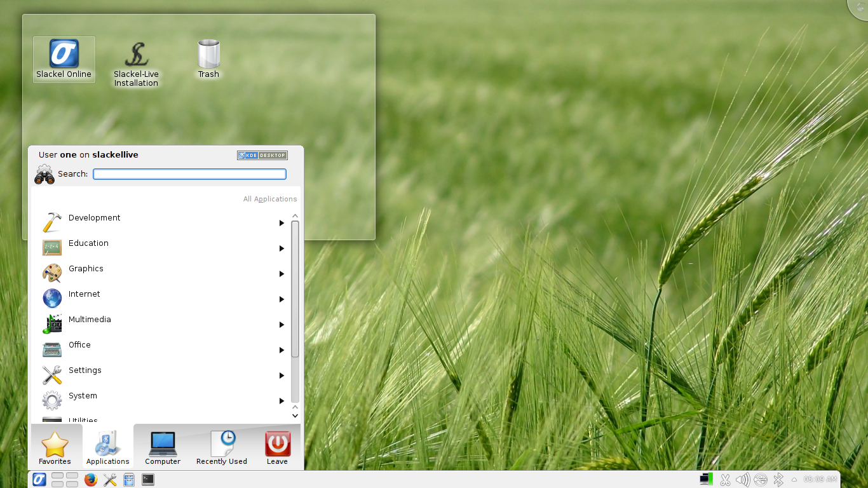Open the Klipper clipboard scissors icon
This screenshot has height=488, width=868.
[x=724, y=479]
